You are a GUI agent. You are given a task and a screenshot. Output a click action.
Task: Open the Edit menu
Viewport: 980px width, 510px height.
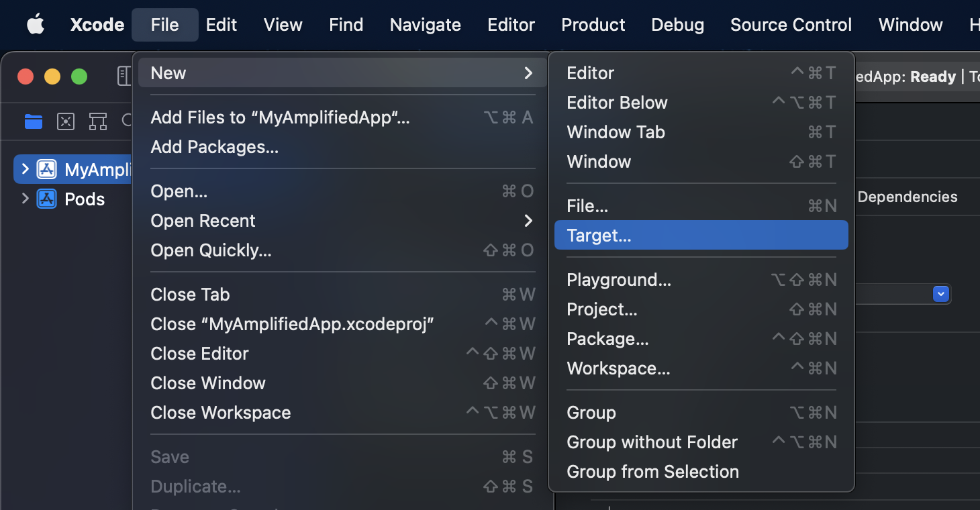coord(222,25)
